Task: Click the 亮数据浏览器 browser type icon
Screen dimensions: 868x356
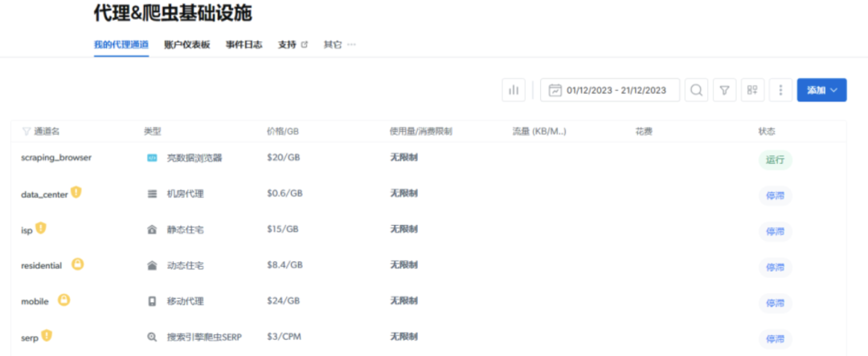Action: pyautogui.click(x=152, y=158)
